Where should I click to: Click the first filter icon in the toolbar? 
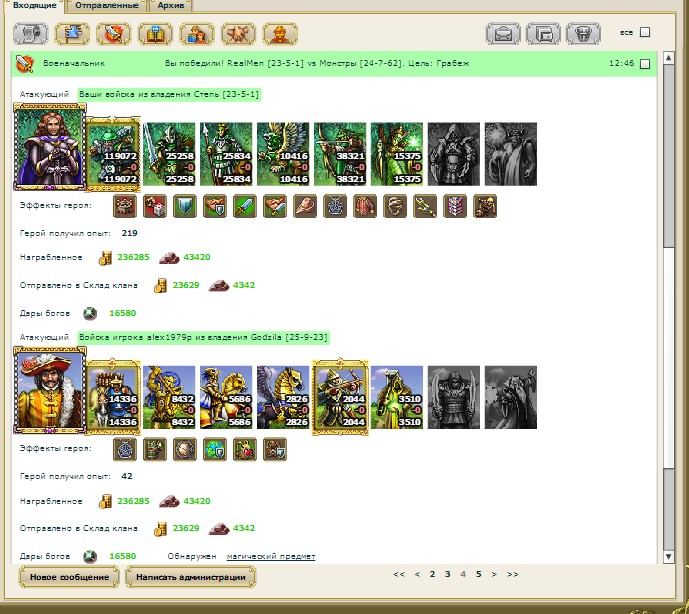coord(32,33)
